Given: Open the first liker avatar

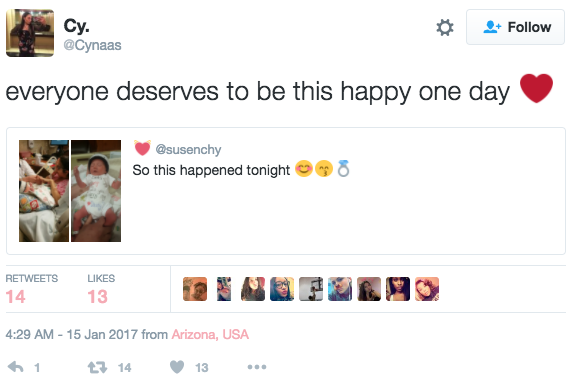Looking at the screenshot, I should pyautogui.click(x=195, y=289).
